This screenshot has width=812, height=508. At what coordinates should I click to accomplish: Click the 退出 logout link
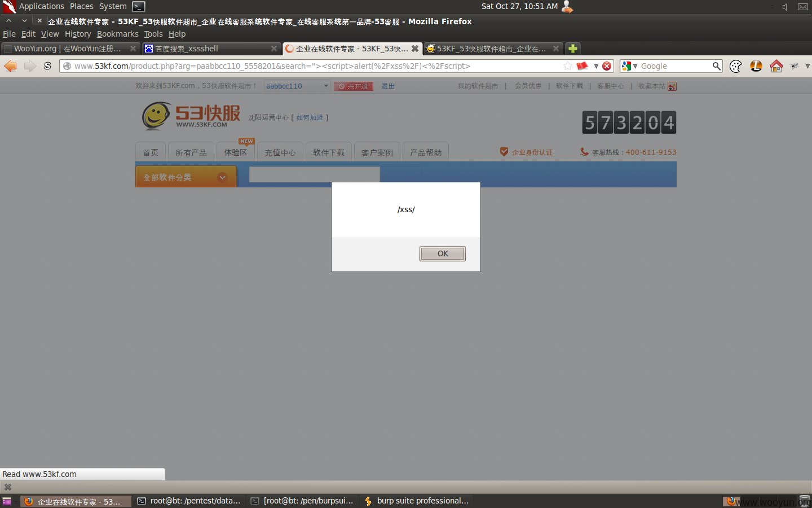[388, 86]
